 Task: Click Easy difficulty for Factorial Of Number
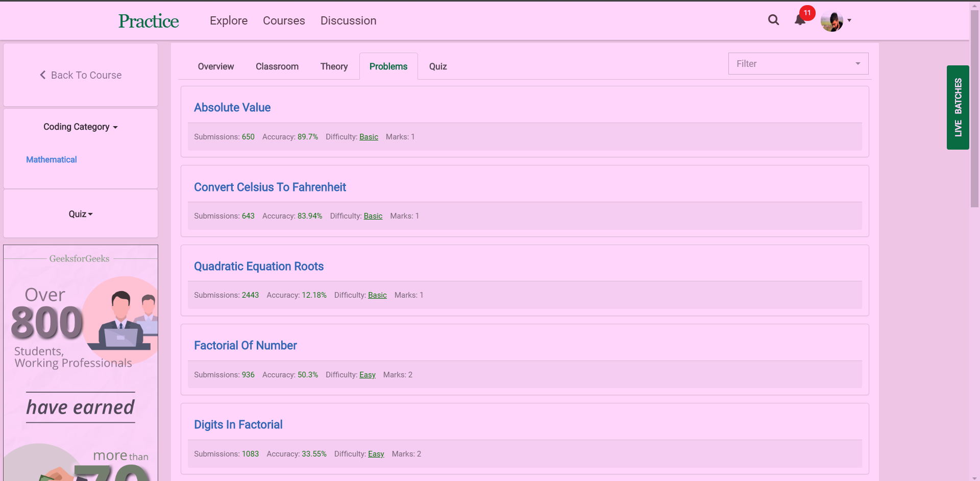(367, 375)
